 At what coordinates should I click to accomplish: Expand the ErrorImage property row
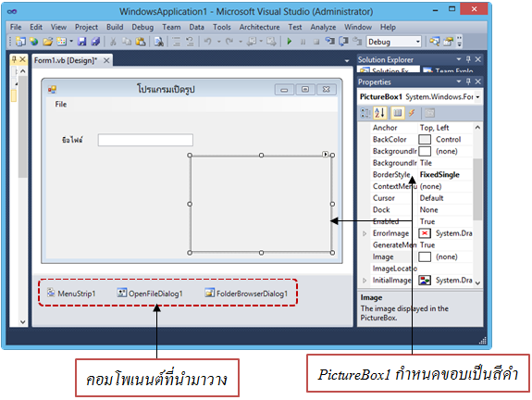(x=365, y=233)
